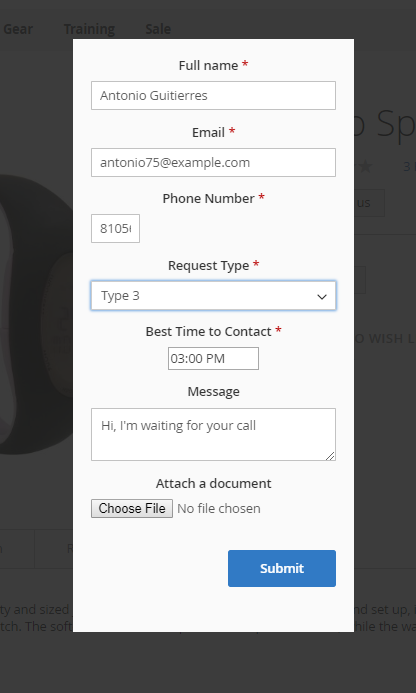Open the Gear menu in navigation
The image size is (416, 693).
tap(17, 29)
